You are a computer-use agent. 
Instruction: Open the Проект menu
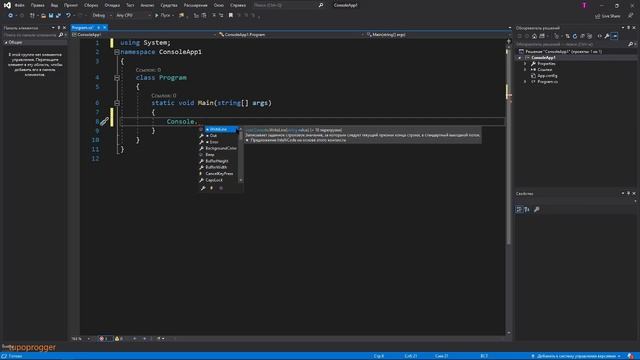click(71, 5)
